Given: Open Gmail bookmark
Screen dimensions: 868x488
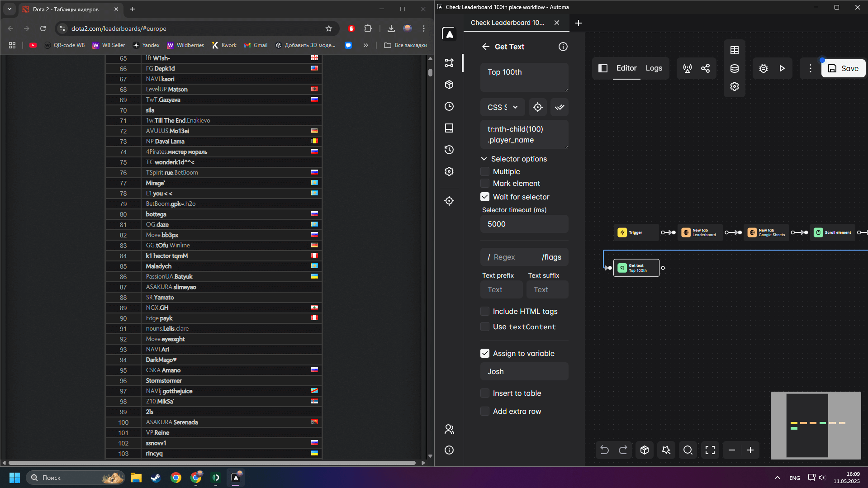Looking at the screenshot, I should [256, 45].
